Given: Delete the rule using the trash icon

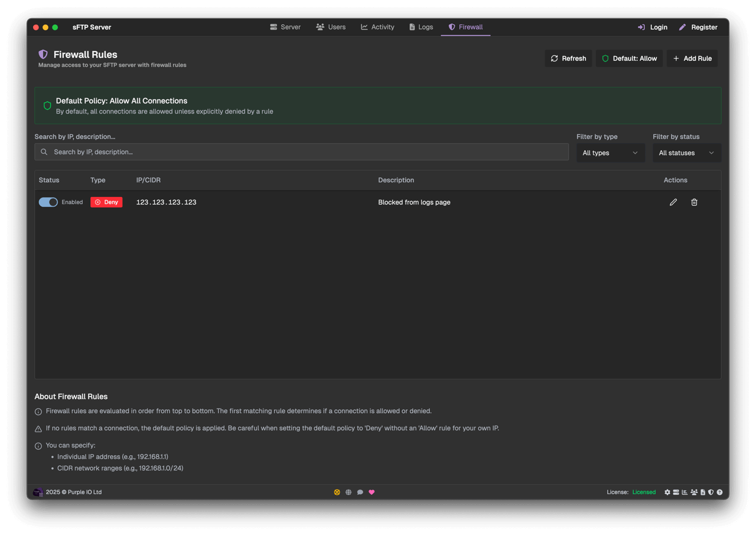Looking at the screenshot, I should [x=694, y=202].
